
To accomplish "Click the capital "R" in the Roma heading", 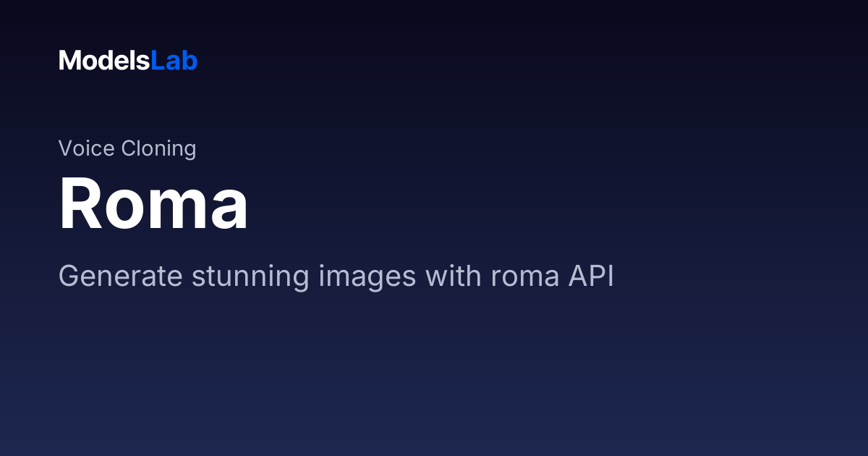I will click(x=79, y=204).
